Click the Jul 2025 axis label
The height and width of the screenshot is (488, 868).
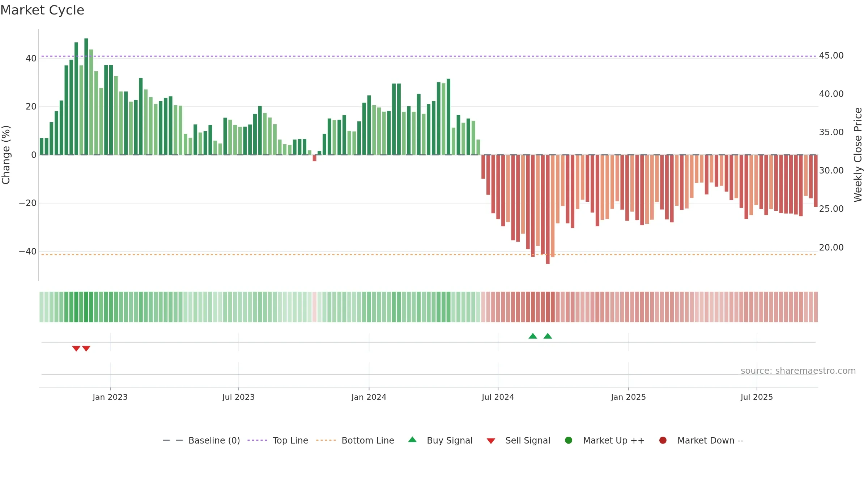coord(757,397)
